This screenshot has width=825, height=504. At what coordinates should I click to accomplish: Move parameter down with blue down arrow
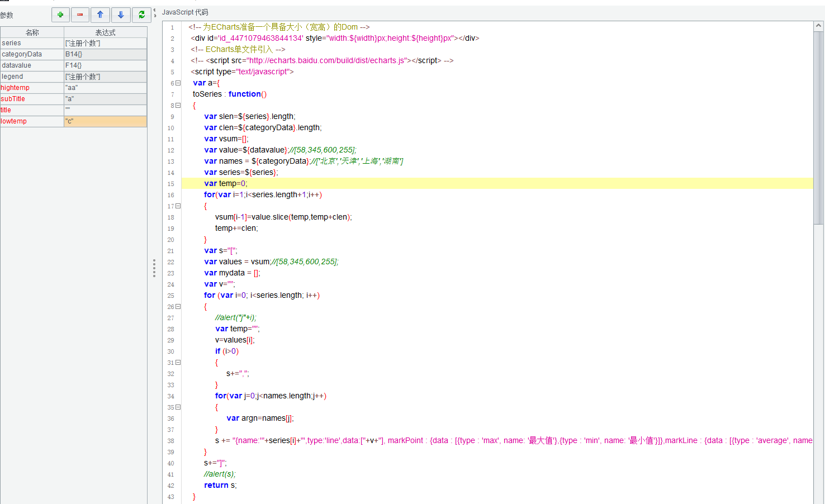pos(121,15)
